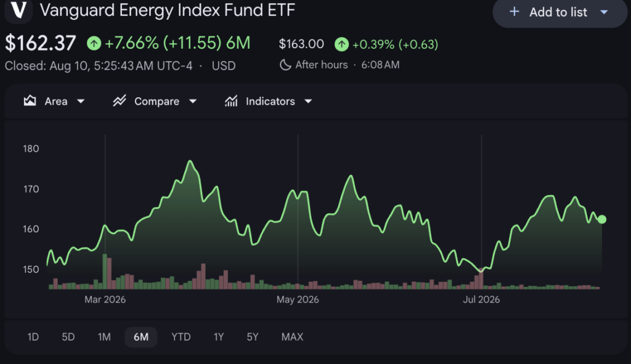
Task: Click the Vanguard logo icon
Action: [x=18, y=10]
